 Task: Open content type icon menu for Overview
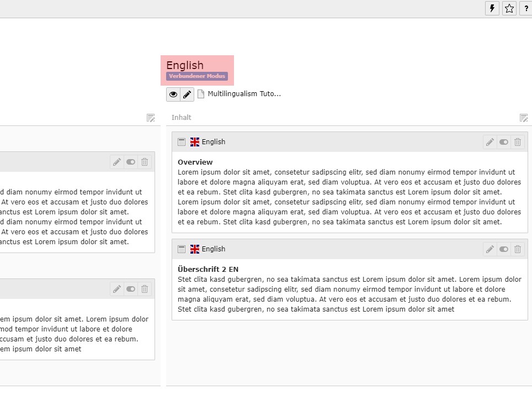(x=182, y=142)
